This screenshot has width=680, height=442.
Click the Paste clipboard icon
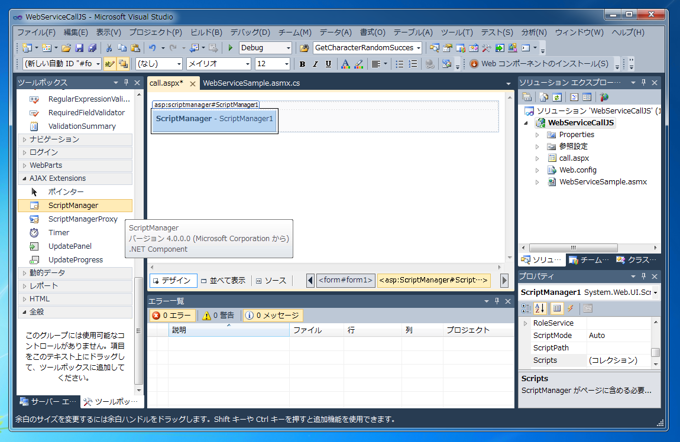click(x=135, y=48)
